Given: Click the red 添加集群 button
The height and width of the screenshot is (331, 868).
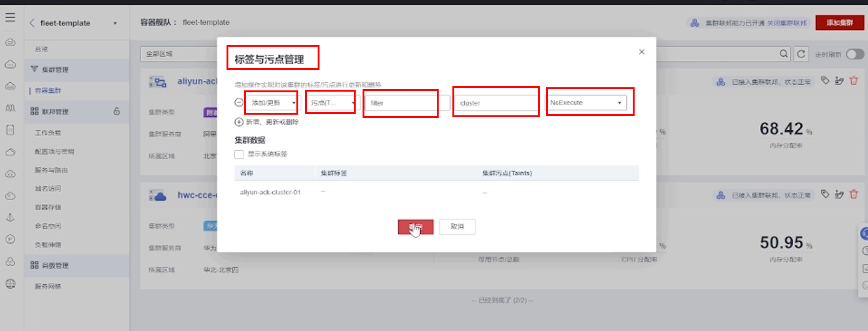Looking at the screenshot, I should pos(839,22).
